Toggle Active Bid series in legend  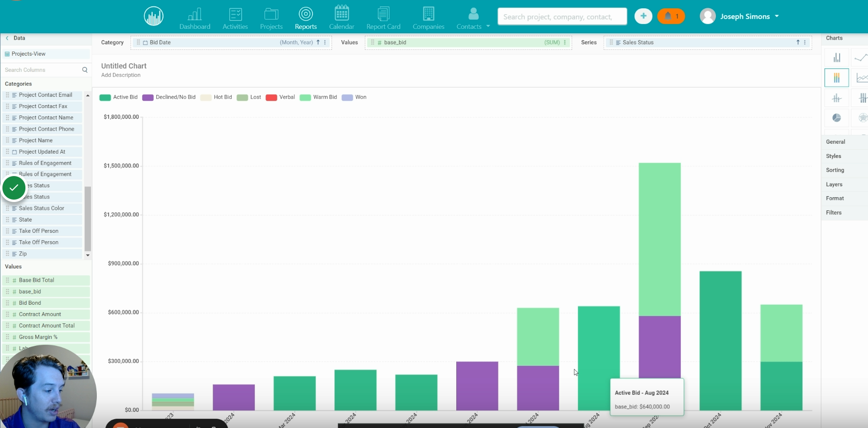pos(118,97)
